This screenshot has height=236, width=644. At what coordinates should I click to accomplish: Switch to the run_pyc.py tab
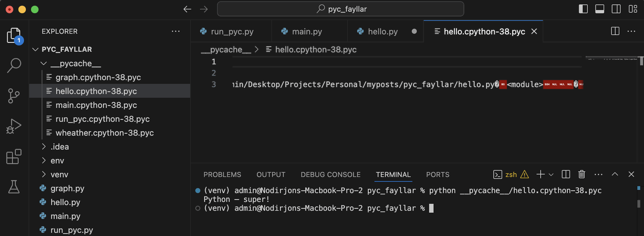pyautogui.click(x=231, y=31)
